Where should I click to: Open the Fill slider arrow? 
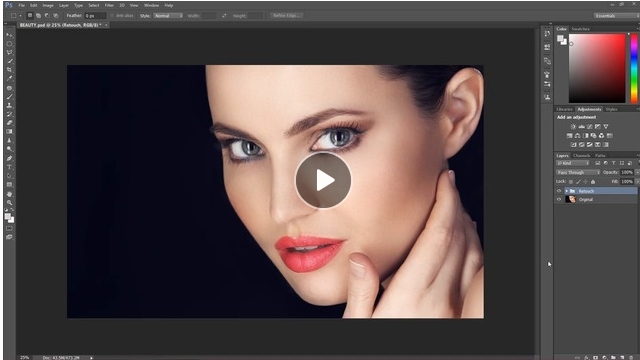pyautogui.click(x=637, y=182)
